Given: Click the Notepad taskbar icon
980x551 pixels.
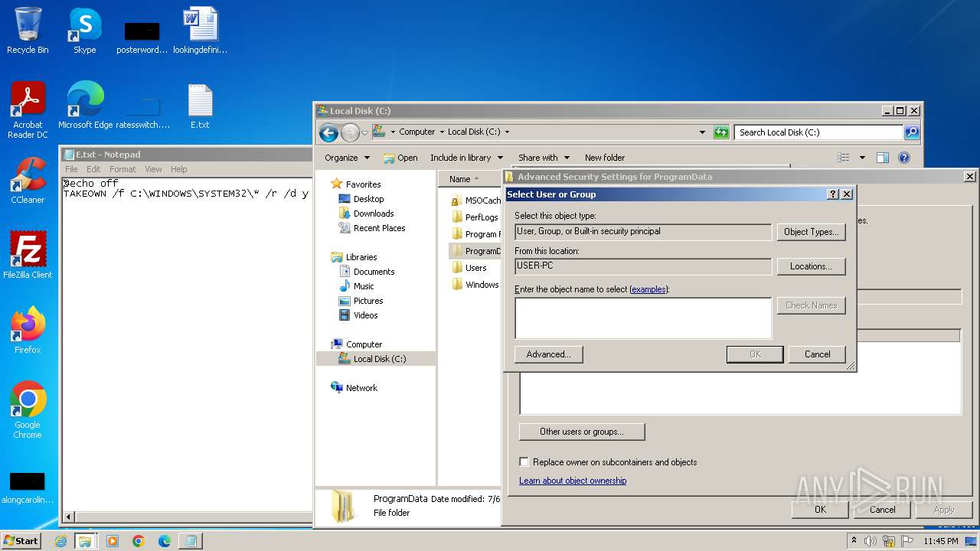Looking at the screenshot, I should 190,541.
